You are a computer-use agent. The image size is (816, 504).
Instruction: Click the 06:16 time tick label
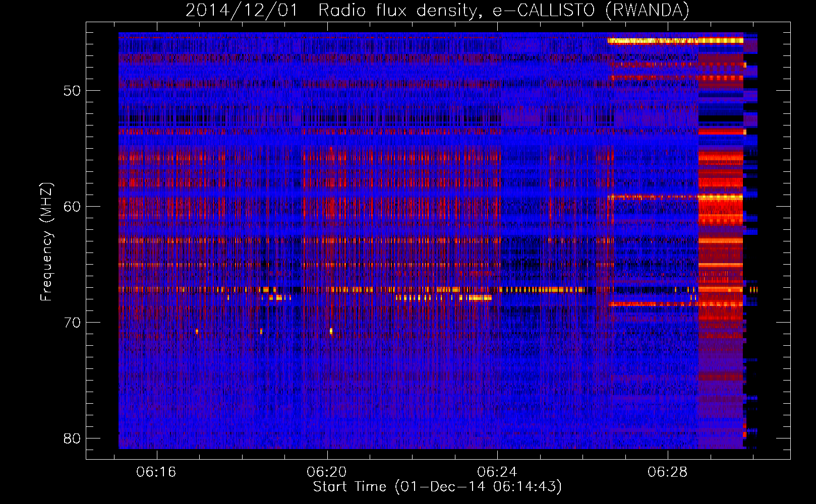(x=156, y=472)
